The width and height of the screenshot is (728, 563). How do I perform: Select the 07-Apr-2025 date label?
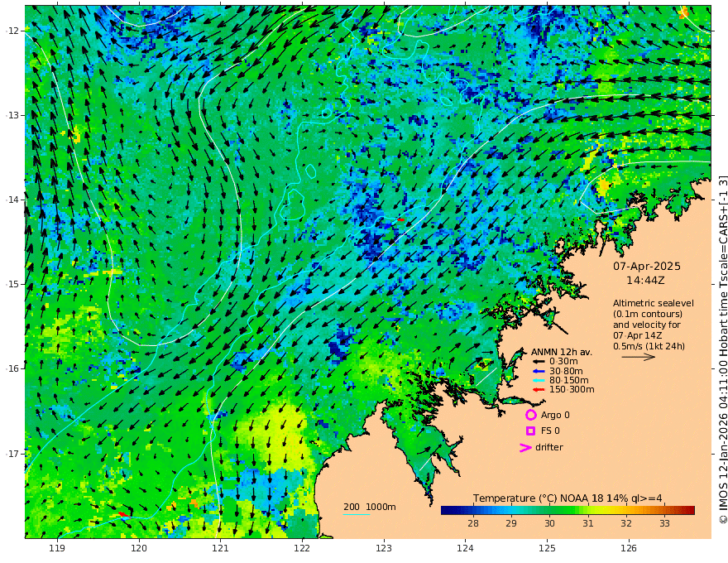(647, 266)
